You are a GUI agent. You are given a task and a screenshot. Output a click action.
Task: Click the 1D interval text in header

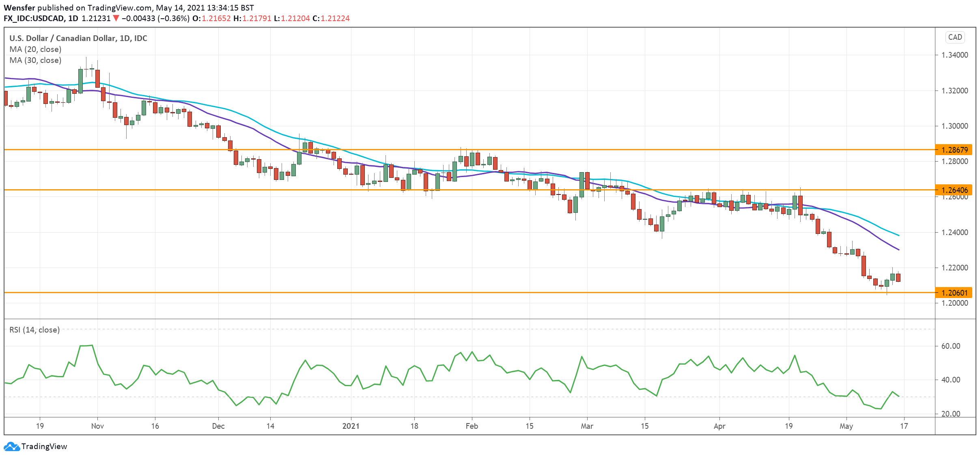(x=73, y=18)
